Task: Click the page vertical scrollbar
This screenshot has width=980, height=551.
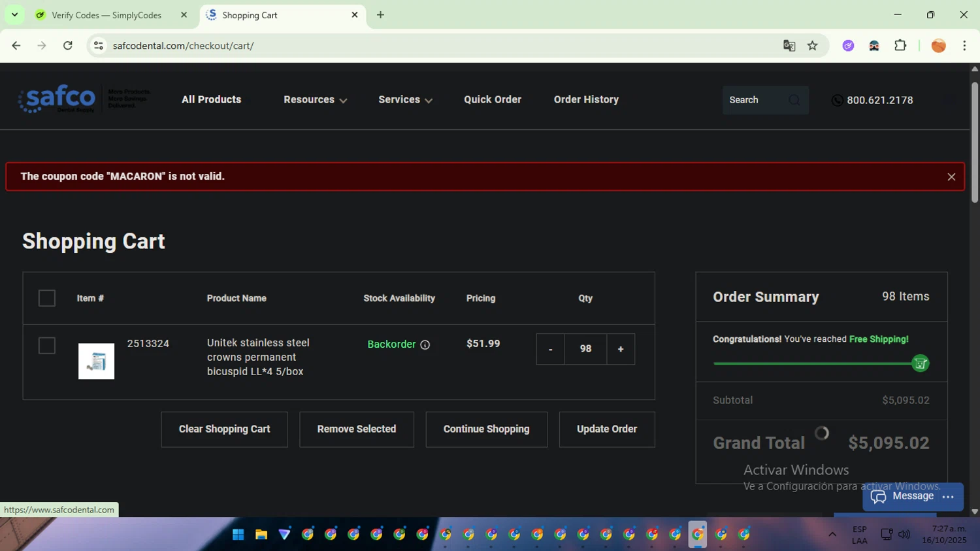Action: pyautogui.click(x=974, y=144)
